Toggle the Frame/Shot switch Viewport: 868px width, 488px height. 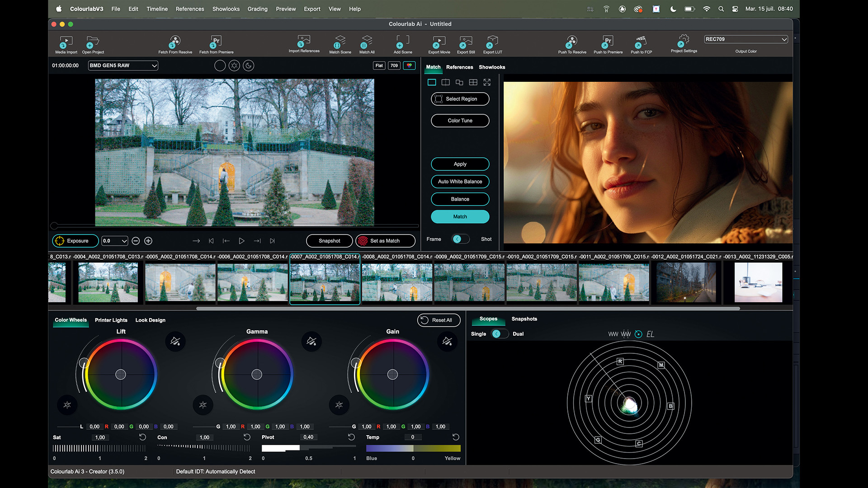click(460, 239)
